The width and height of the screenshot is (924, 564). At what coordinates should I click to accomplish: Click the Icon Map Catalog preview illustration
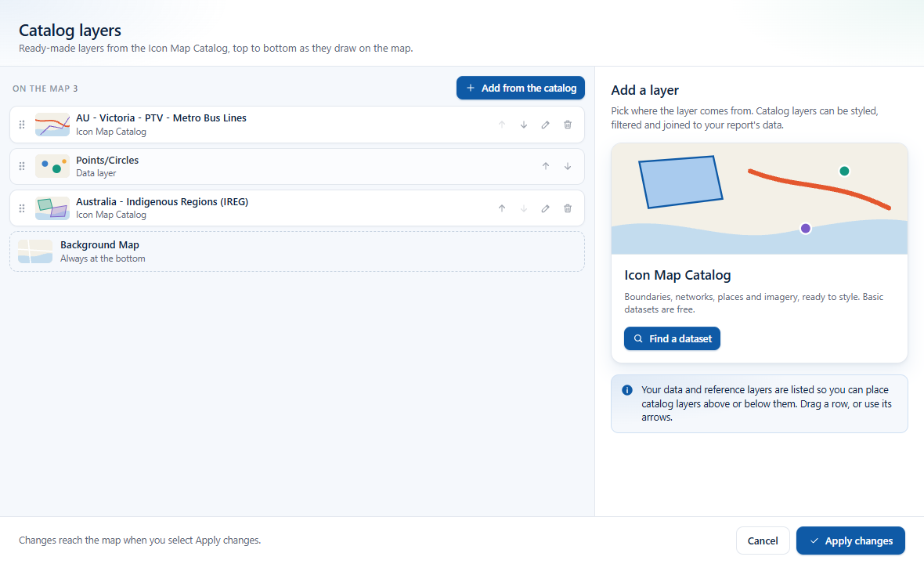point(759,199)
